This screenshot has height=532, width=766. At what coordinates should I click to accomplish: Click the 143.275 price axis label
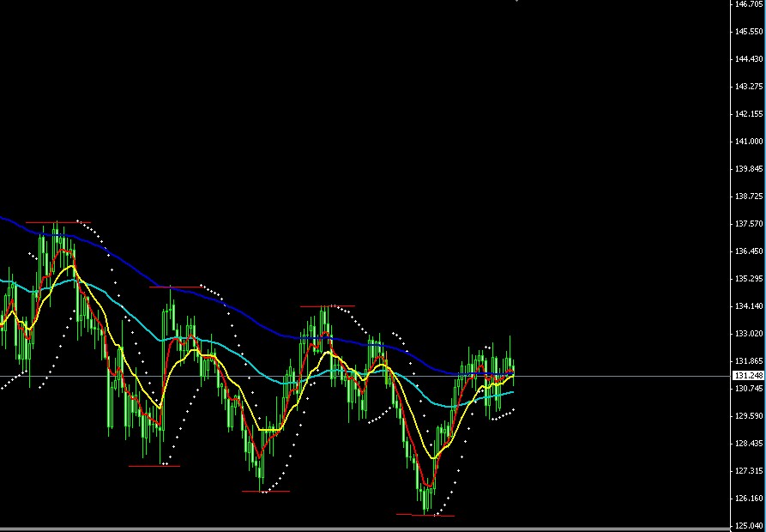(749, 87)
